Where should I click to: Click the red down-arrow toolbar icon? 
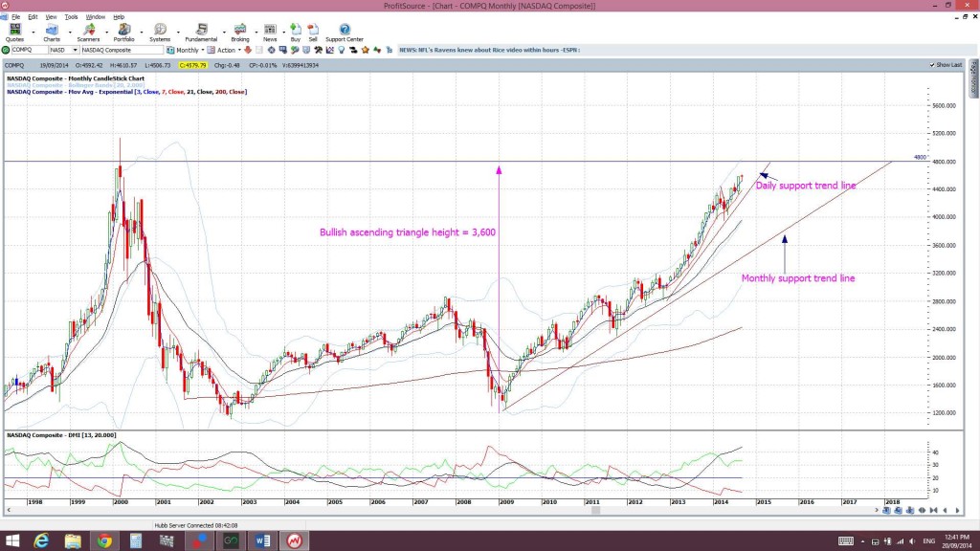[x=248, y=50]
